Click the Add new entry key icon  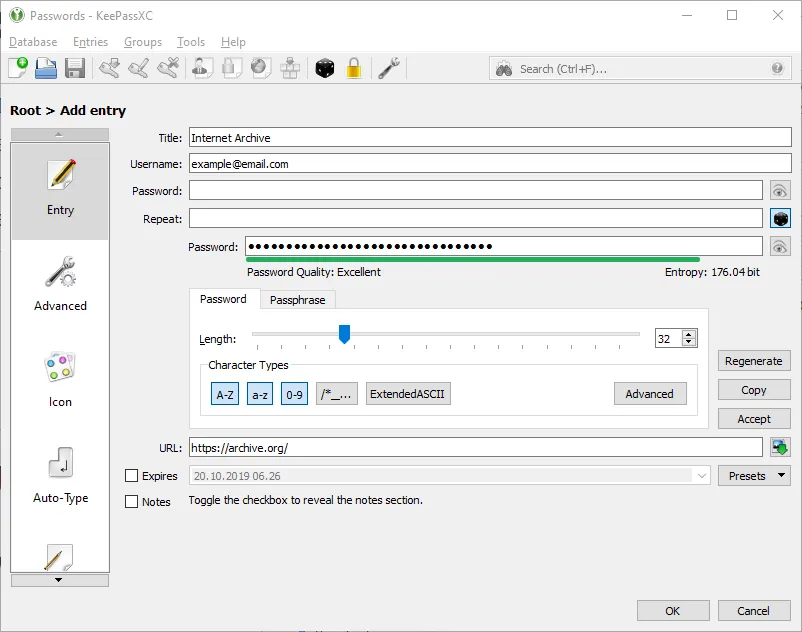click(x=109, y=68)
